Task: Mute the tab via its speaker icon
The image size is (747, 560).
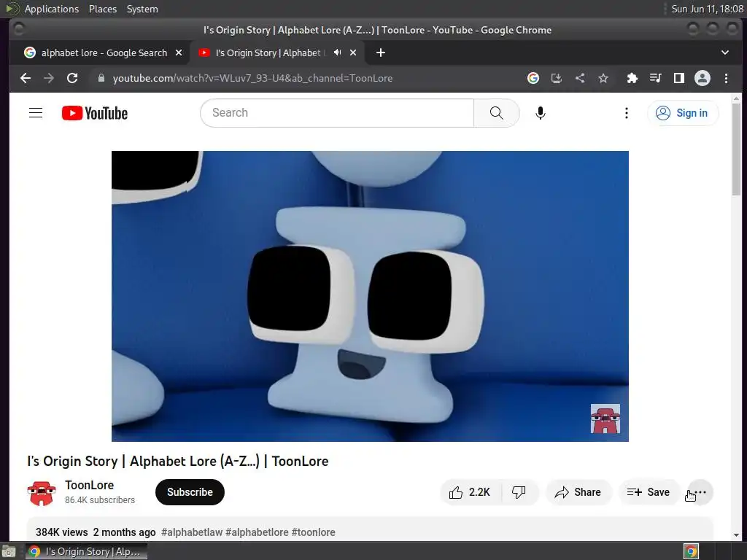Action: click(x=337, y=52)
